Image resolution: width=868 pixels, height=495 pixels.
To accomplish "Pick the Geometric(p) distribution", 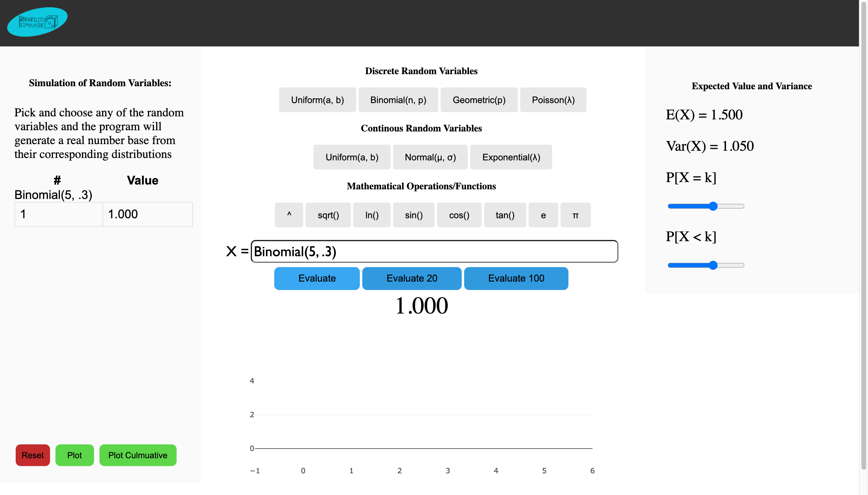I will point(479,100).
